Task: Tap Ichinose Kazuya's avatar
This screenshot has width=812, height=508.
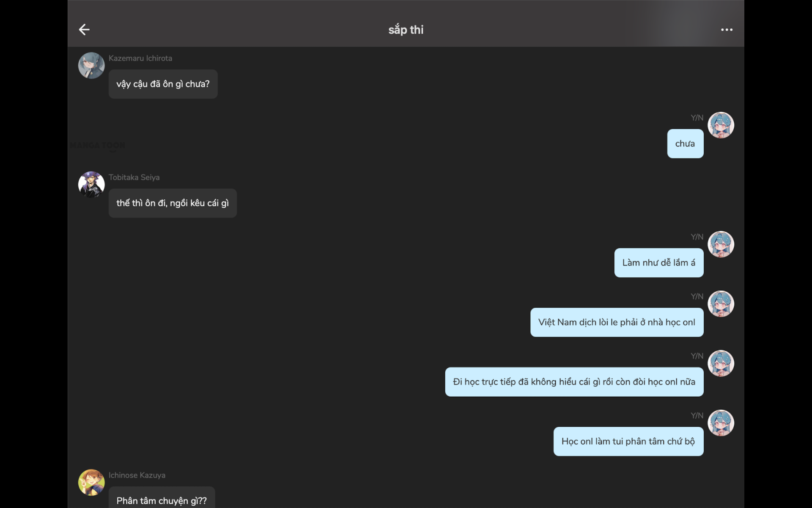Action: (x=91, y=482)
